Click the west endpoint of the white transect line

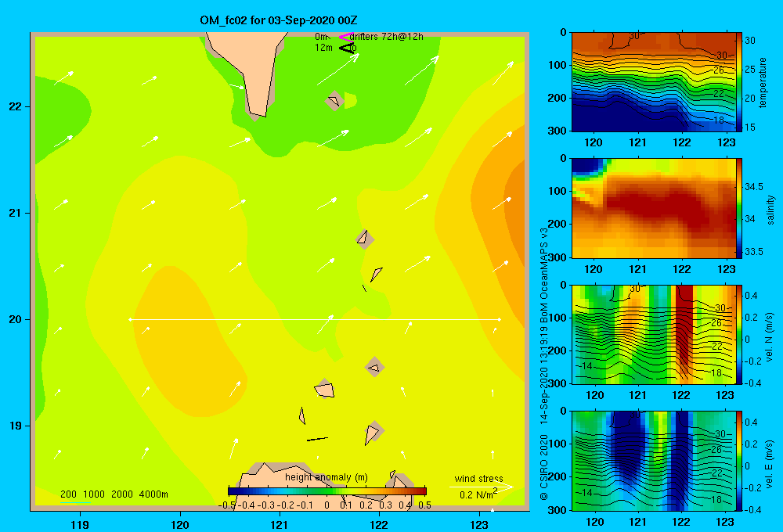[130, 319]
